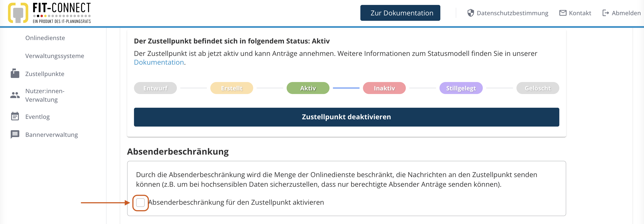Click the Abmelden logout icon
This screenshot has width=644, height=224.
click(x=606, y=13)
